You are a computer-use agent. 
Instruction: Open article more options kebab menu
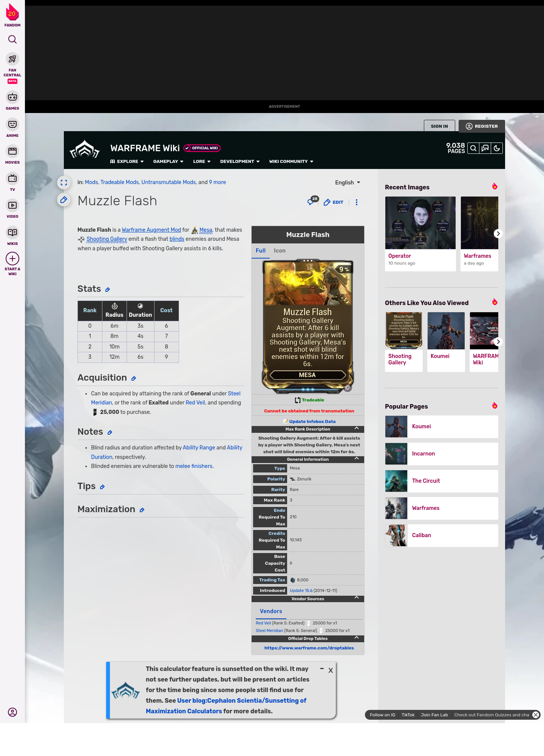pos(357,202)
